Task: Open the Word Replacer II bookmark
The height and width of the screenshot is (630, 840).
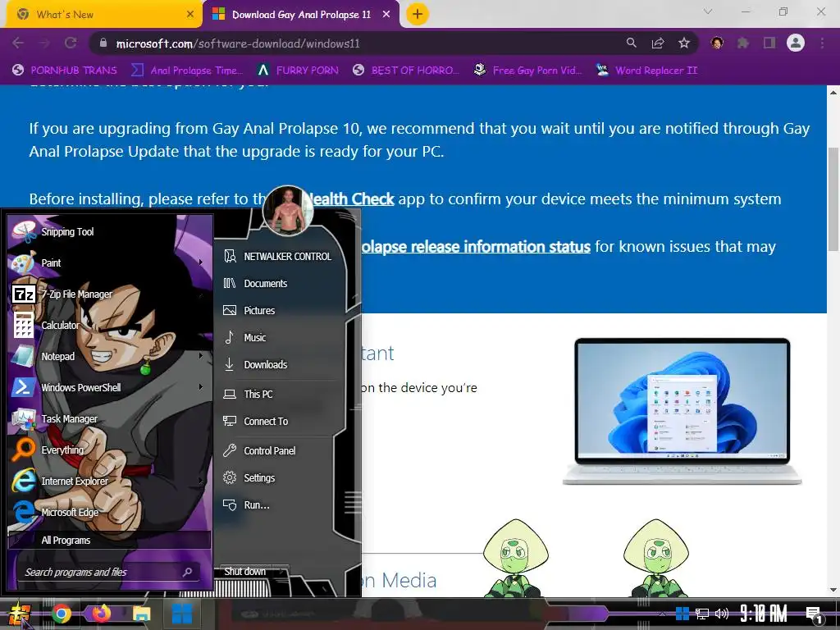Action: coord(647,71)
